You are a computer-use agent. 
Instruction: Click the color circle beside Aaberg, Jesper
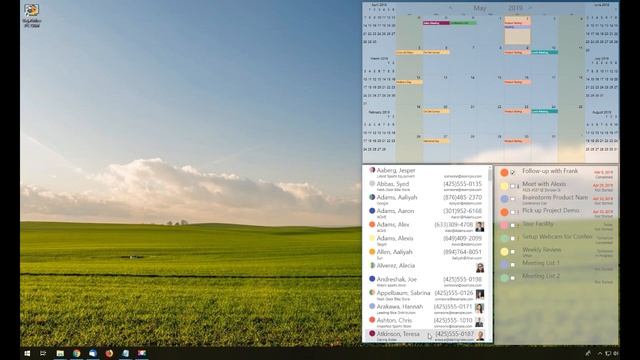coord(372,170)
